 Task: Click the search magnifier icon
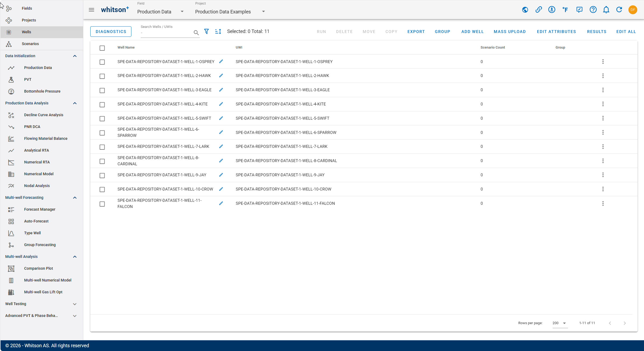(x=196, y=32)
